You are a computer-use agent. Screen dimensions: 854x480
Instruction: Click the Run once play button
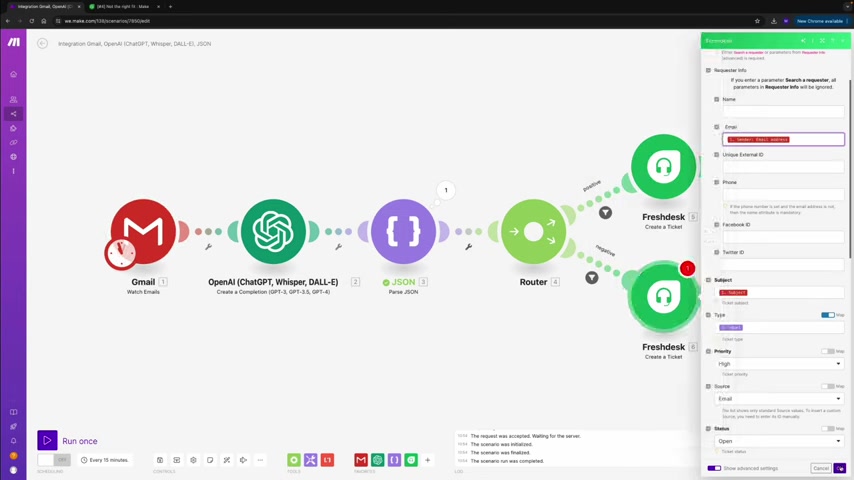(47, 440)
